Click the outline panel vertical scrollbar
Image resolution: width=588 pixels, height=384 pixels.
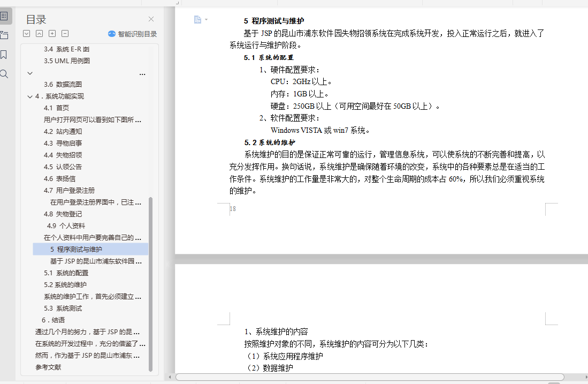pos(151,284)
